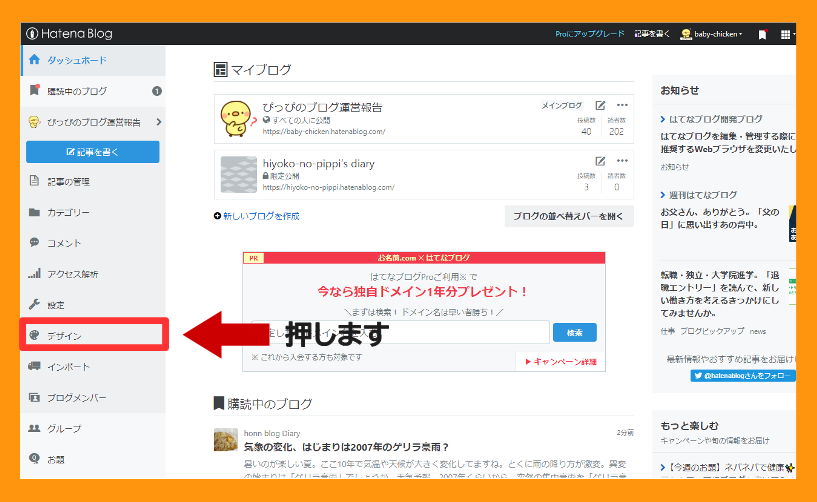Click the ブログピックアップ tag

[x=712, y=331]
